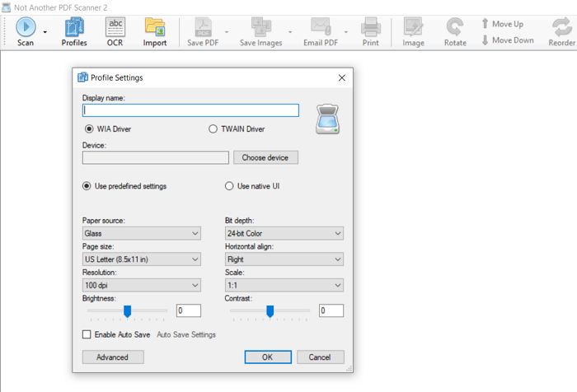Click the Save PDF toolbar icon
577x392 pixels.
coord(203,32)
